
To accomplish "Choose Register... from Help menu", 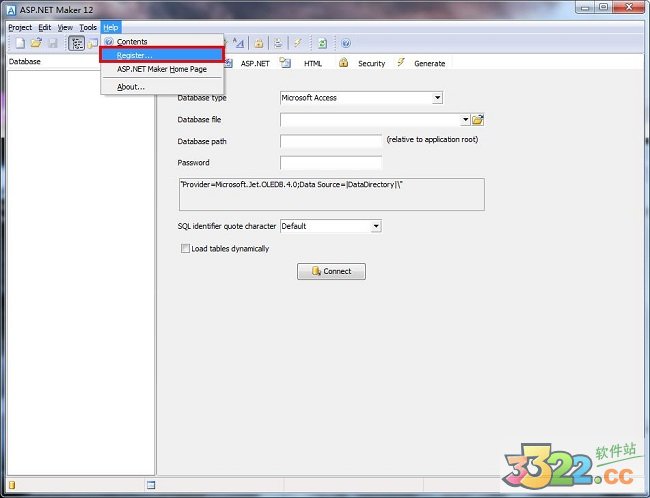I will click(x=162, y=55).
